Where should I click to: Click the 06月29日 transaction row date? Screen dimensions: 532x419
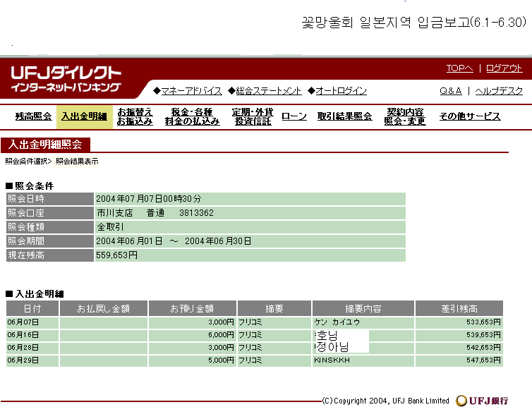tap(23, 360)
